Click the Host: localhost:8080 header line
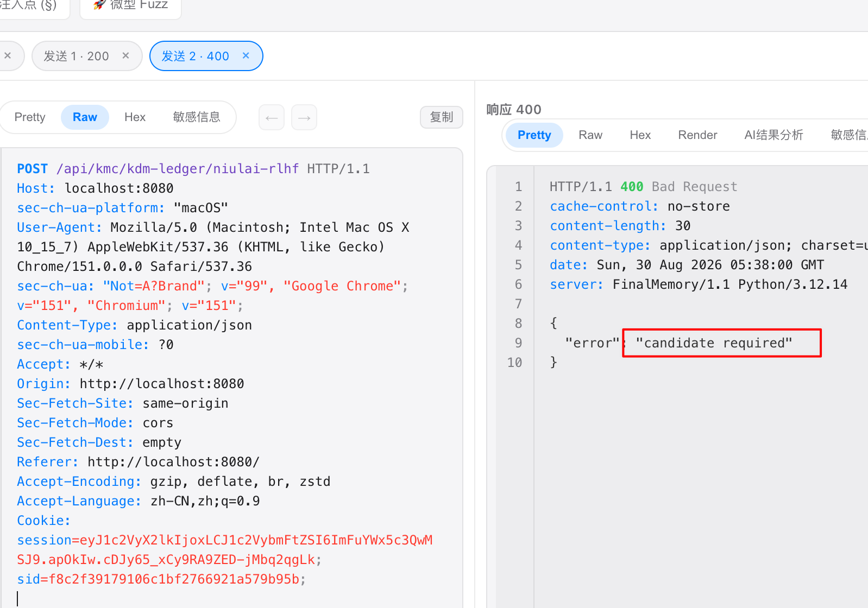The height and width of the screenshot is (608, 868). 95,188
